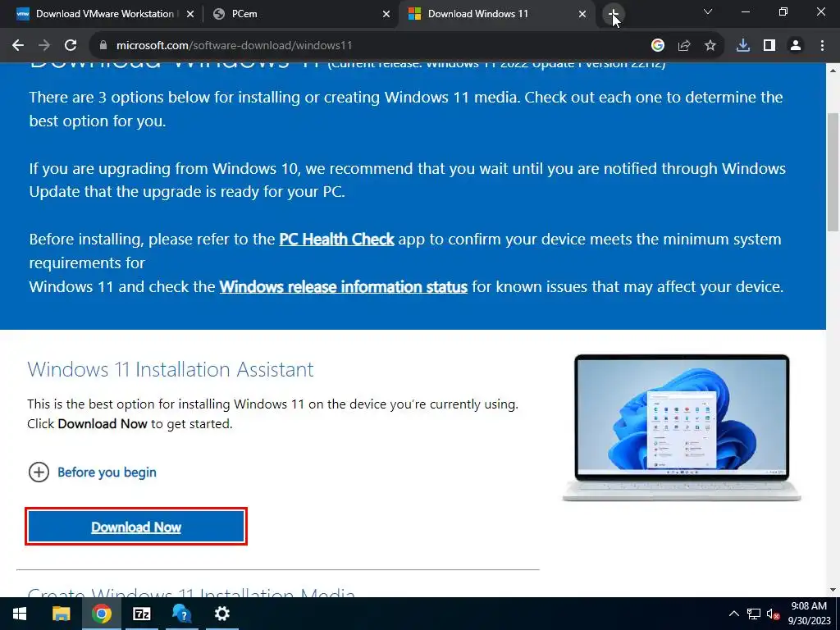Close the PCem tab
This screenshot has height=630, width=840.
pyautogui.click(x=386, y=14)
